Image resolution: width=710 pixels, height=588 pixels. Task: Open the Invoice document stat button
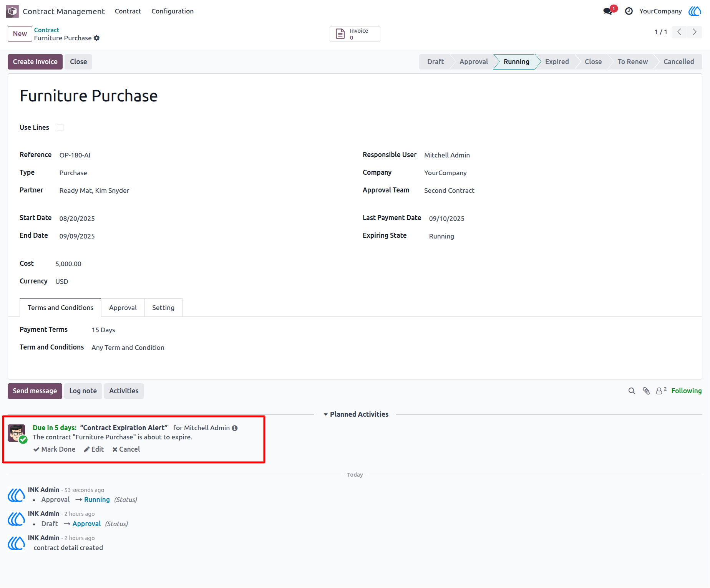click(x=355, y=34)
